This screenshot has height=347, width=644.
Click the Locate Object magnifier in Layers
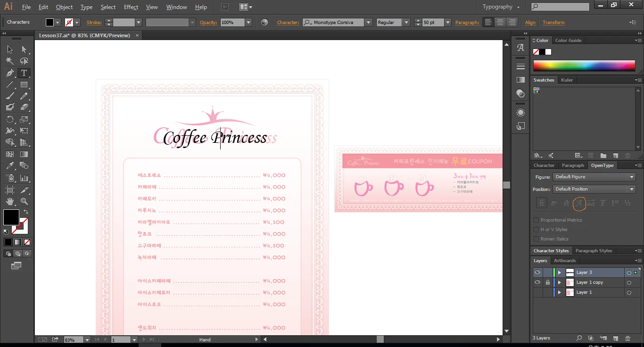coord(579,338)
